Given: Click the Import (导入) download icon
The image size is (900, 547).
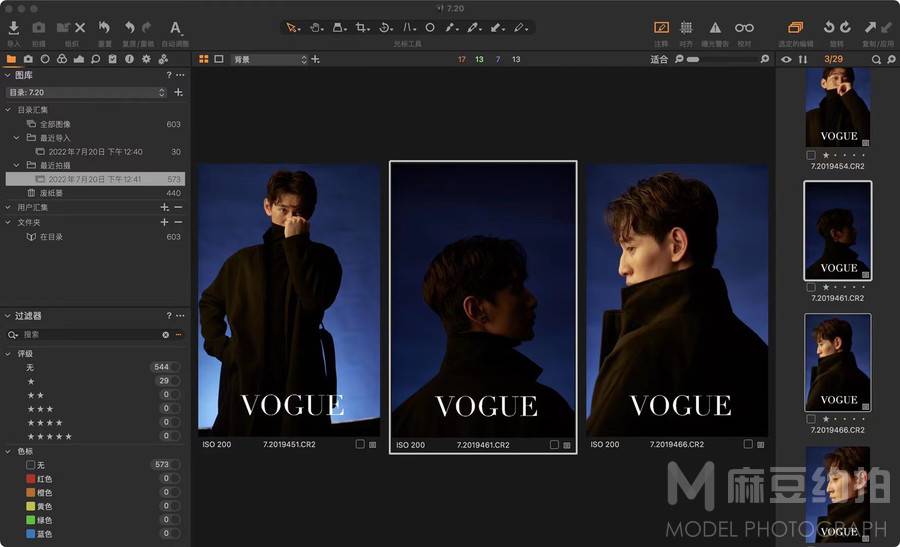Looking at the screenshot, I should [14, 27].
